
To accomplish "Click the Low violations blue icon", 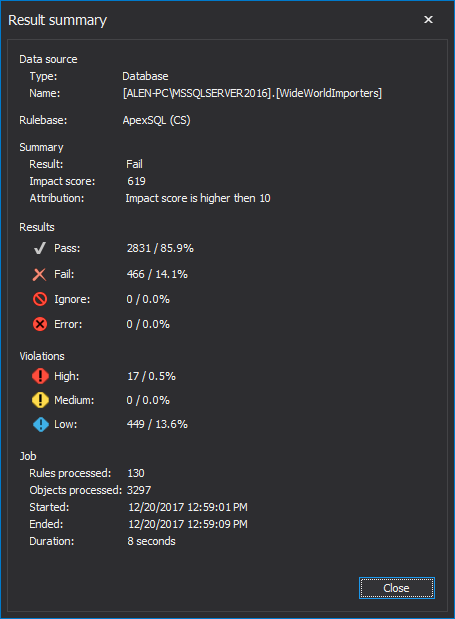I will (x=40, y=424).
